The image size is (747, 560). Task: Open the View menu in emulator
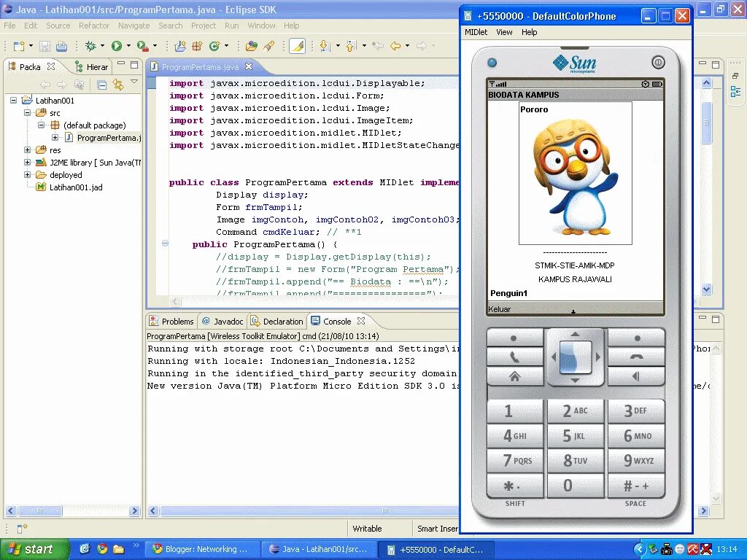click(x=504, y=32)
